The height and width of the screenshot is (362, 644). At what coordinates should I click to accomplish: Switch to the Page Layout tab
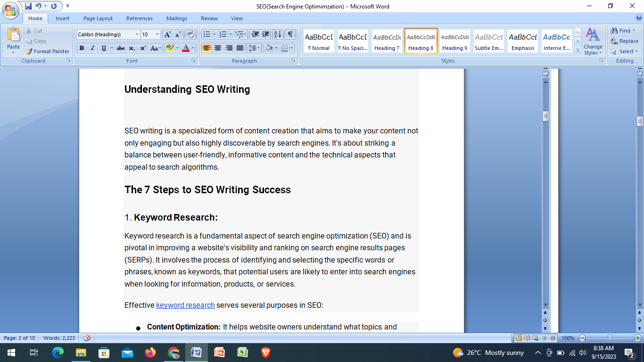click(x=98, y=18)
